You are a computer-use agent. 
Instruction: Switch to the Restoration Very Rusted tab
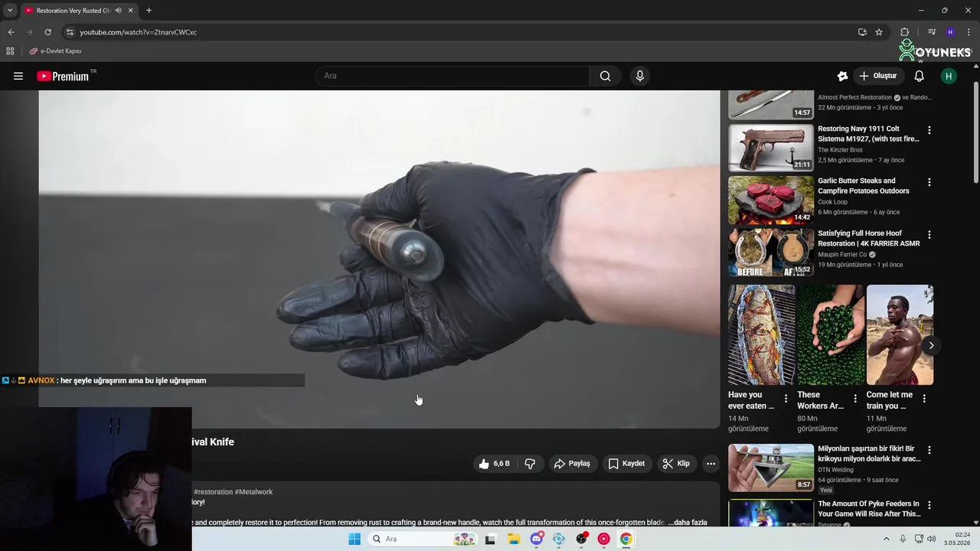pyautogui.click(x=80, y=11)
